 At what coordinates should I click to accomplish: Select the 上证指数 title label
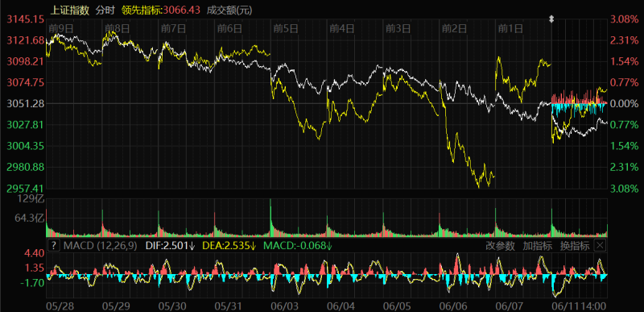click(69, 10)
